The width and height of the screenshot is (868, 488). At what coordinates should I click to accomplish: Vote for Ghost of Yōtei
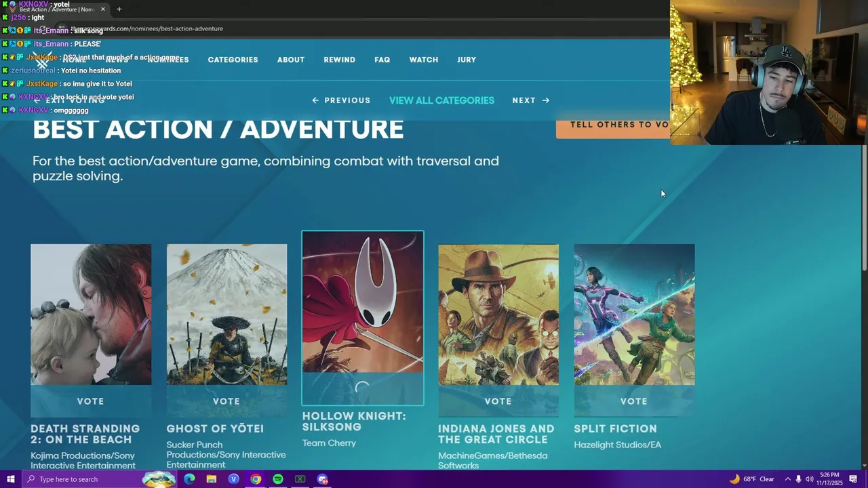click(x=226, y=401)
